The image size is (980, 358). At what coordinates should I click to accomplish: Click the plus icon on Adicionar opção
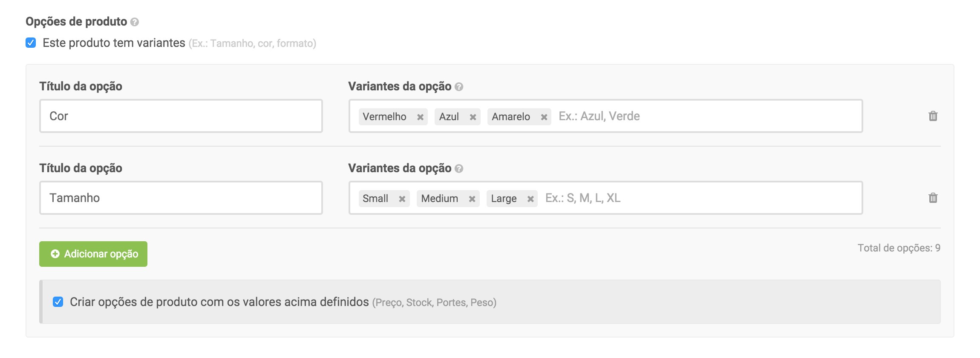55,254
